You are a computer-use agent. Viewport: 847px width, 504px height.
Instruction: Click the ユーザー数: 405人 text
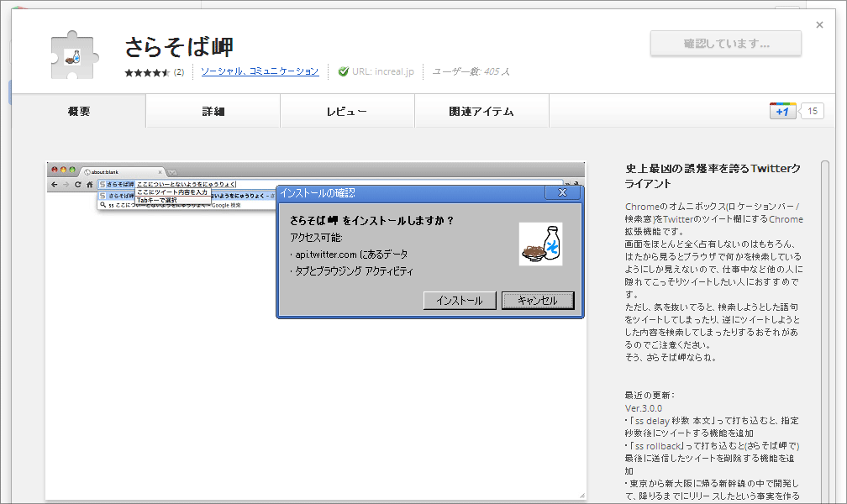point(471,71)
